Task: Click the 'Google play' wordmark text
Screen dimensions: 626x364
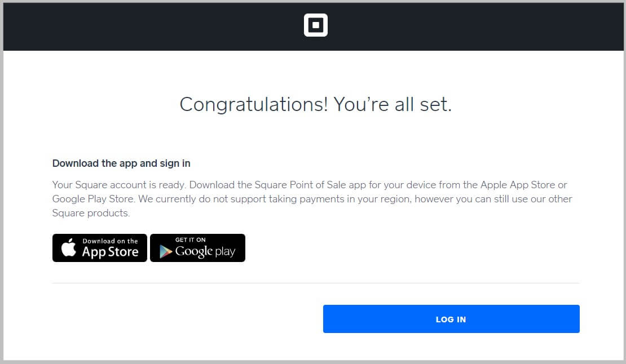Action: (204, 251)
